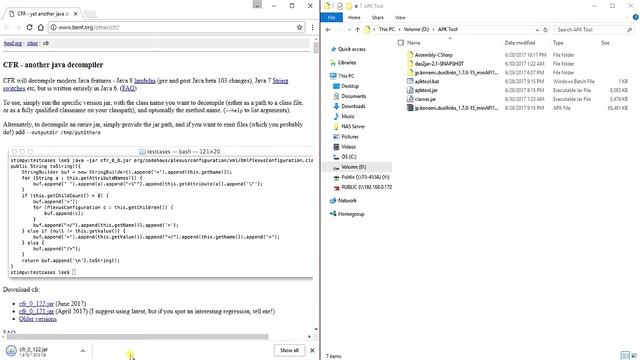The height and width of the screenshot is (360, 640).
Task: Close the CFR browser tab
Action: coord(76,14)
